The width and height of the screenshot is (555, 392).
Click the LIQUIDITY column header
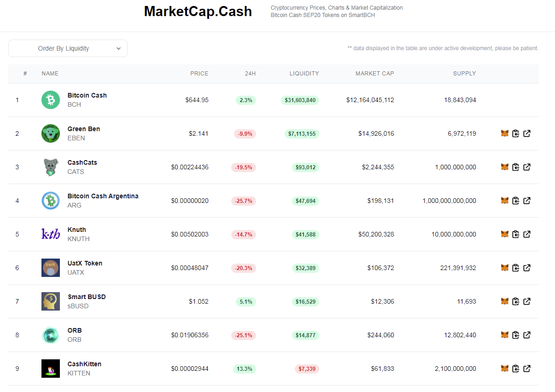[304, 74]
